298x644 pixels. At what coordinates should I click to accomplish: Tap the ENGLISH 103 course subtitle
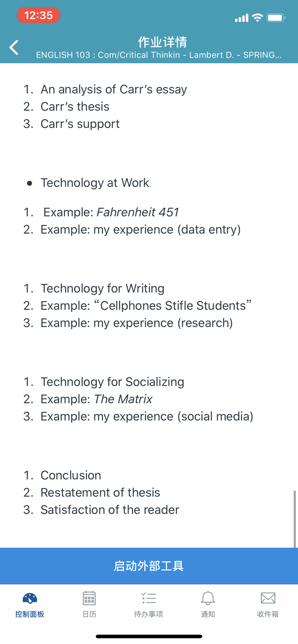coord(159,55)
